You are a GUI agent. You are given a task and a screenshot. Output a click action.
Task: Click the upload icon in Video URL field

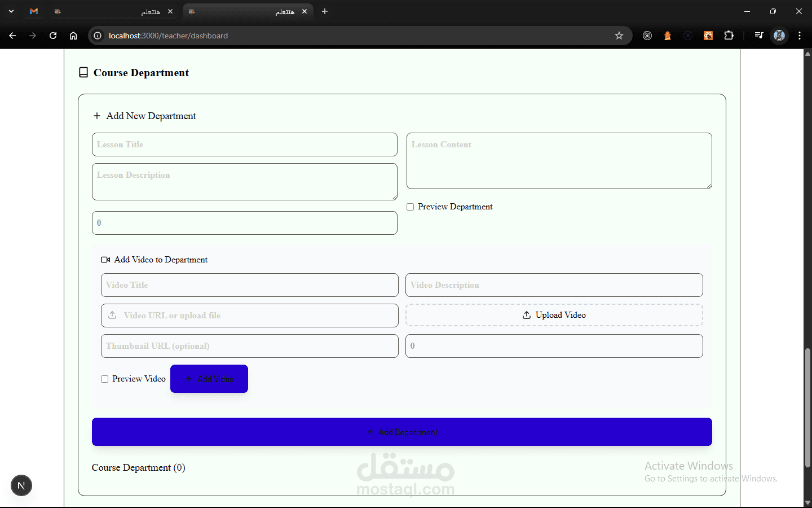click(x=112, y=315)
